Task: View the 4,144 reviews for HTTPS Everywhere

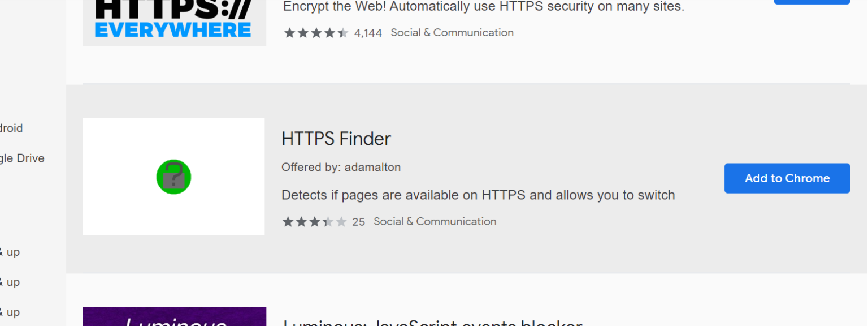Action: (368, 33)
